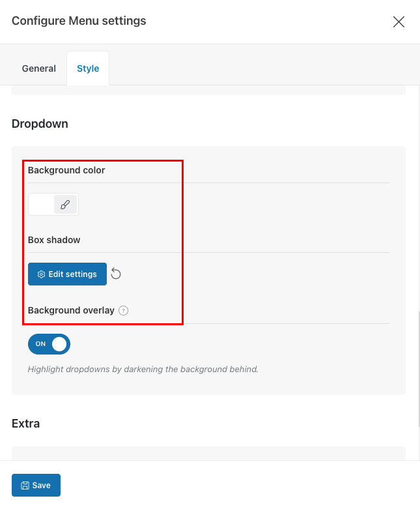Screen dimensions: 420x509
Task: Click the floppy disk icon on Save
Action: [x=25, y=486]
